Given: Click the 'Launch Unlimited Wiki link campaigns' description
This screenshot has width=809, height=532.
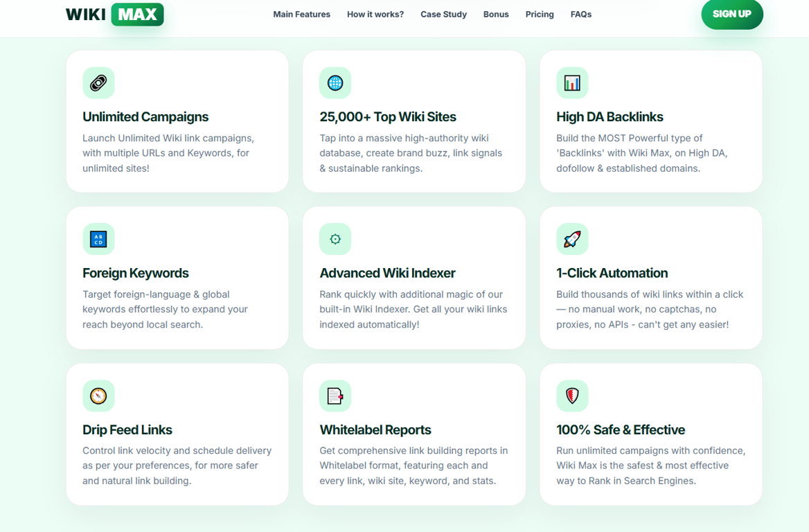Looking at the screenshot, I should pos(168,153).
